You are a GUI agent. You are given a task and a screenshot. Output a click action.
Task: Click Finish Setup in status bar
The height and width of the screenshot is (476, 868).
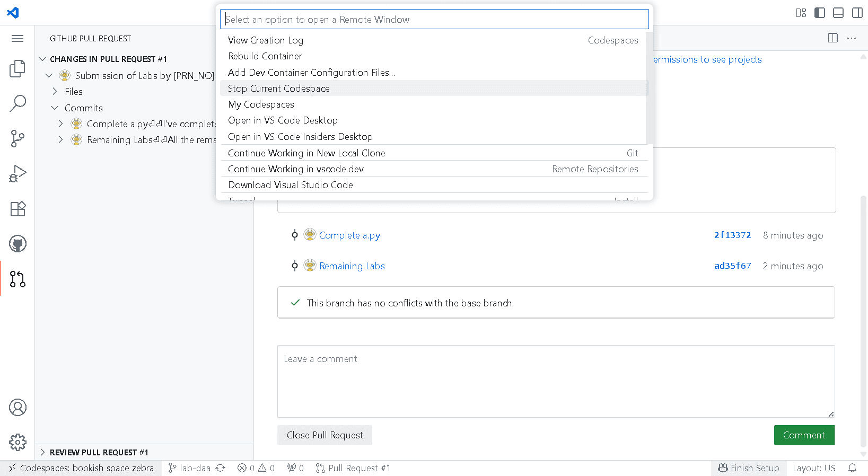(x=749, y=468)
